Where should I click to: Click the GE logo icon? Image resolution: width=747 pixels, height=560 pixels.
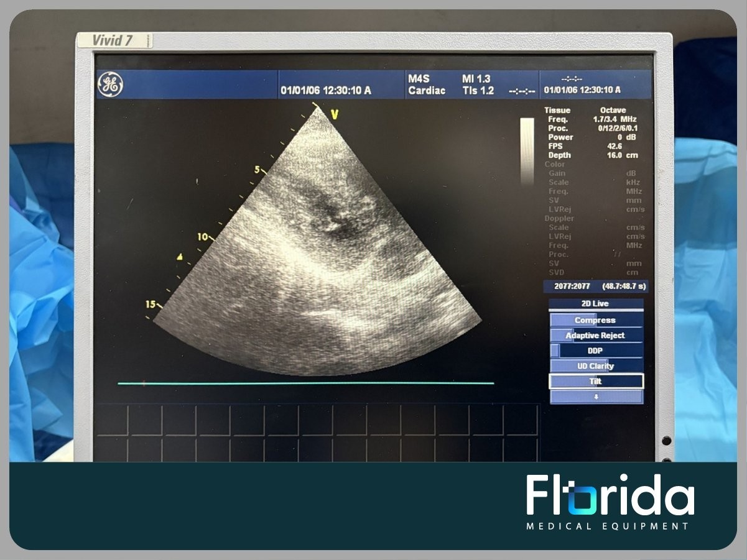(x=110, y=85)
